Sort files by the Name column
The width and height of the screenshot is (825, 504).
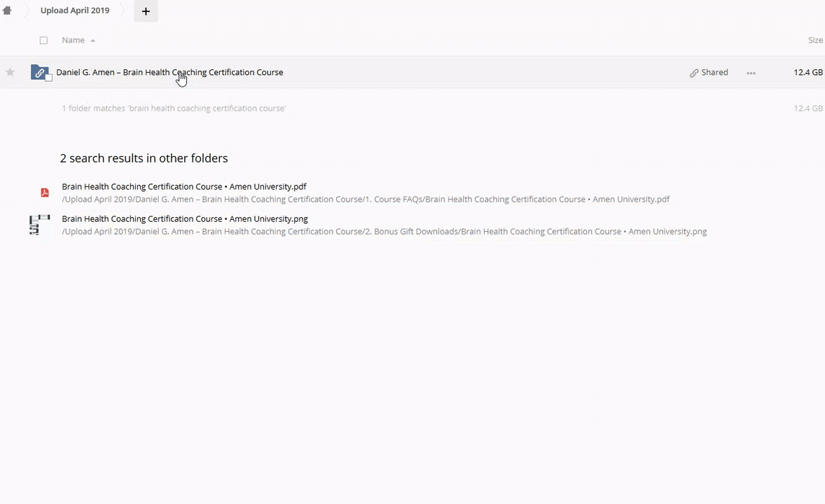(73, 41)
